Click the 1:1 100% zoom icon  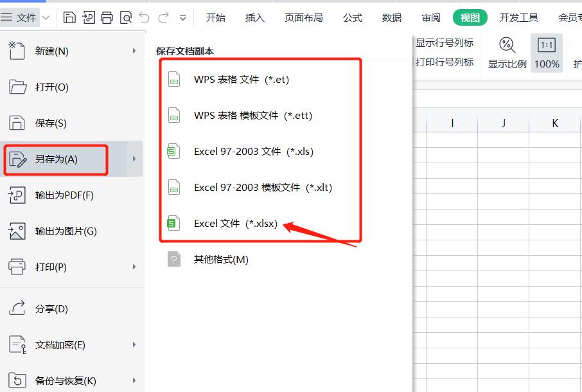coord(547,53)
